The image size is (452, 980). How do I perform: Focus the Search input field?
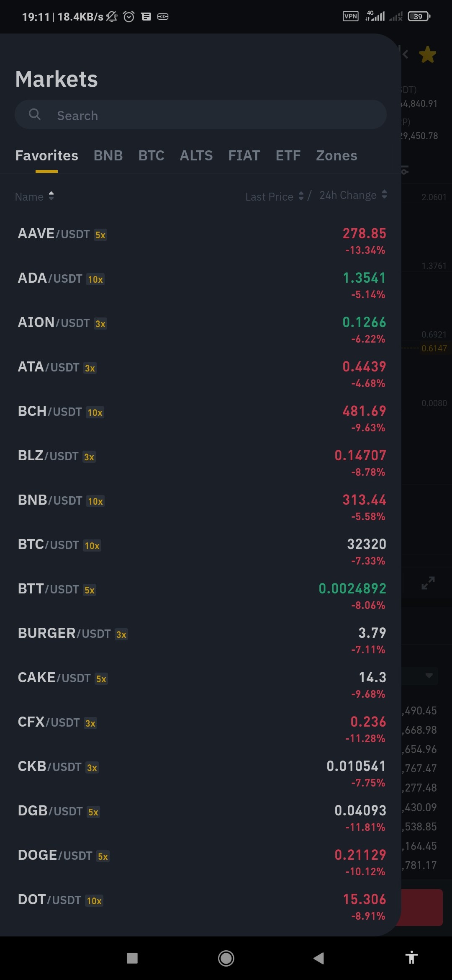pos(200,114)
